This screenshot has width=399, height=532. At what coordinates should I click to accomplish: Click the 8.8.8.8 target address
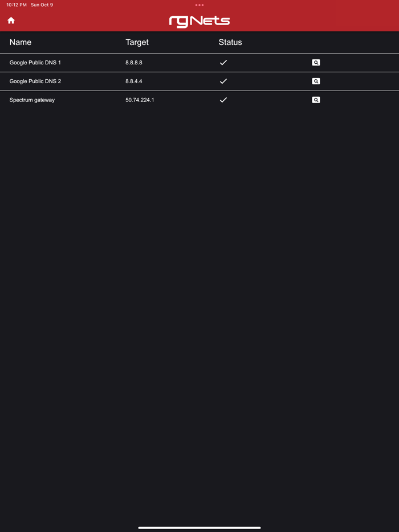point(135,63)
